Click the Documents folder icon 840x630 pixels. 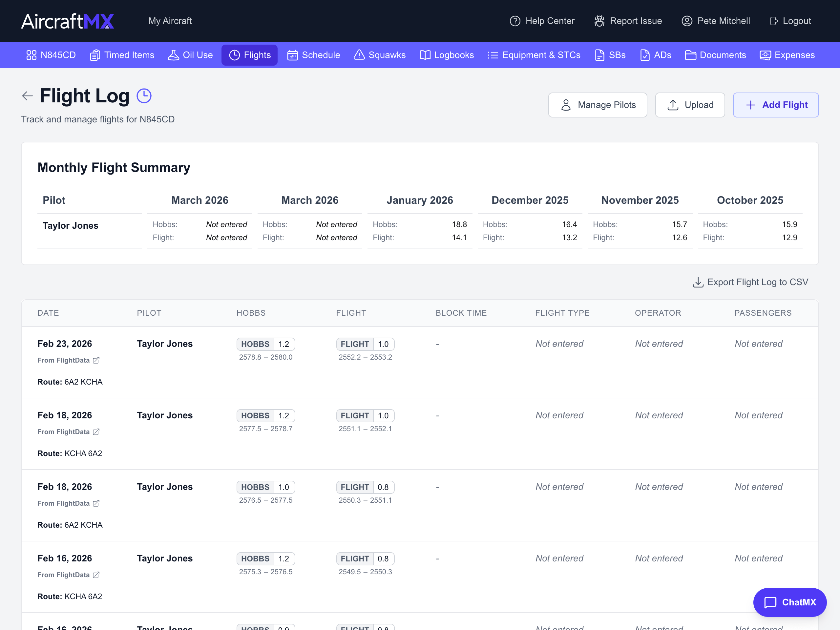pos(690,55)
